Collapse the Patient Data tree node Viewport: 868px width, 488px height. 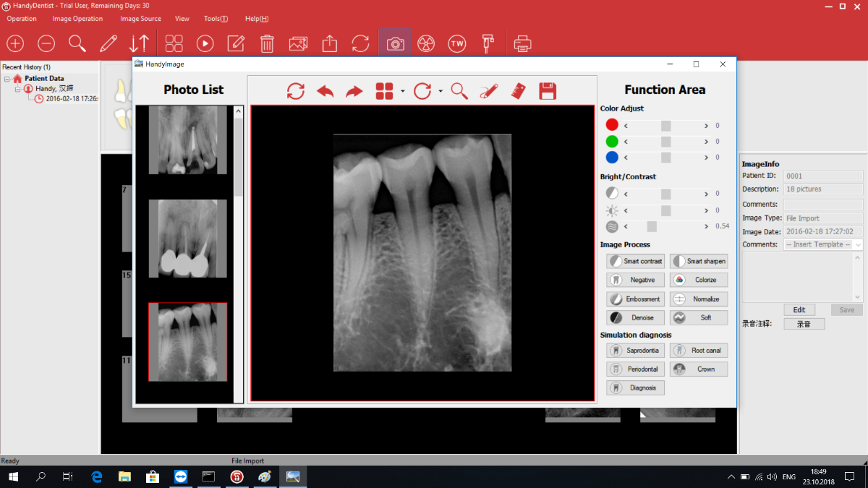[x=7, y=79]
